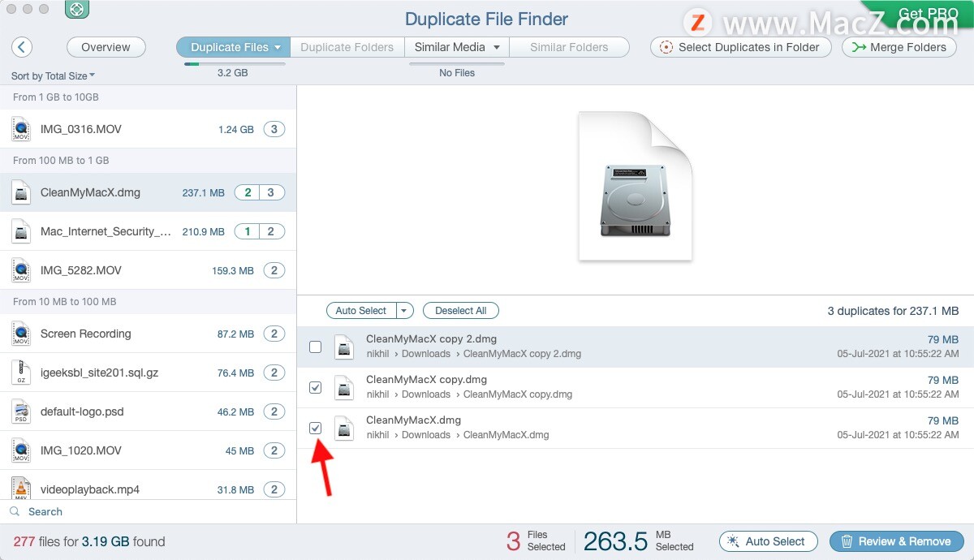
Task: Uncheck the CleanMyMacX copy.dmg checkbox
Action: (x=316, y=388)
